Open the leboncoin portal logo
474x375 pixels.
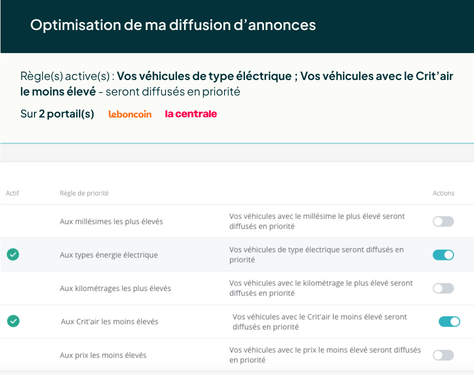point(130,114)
